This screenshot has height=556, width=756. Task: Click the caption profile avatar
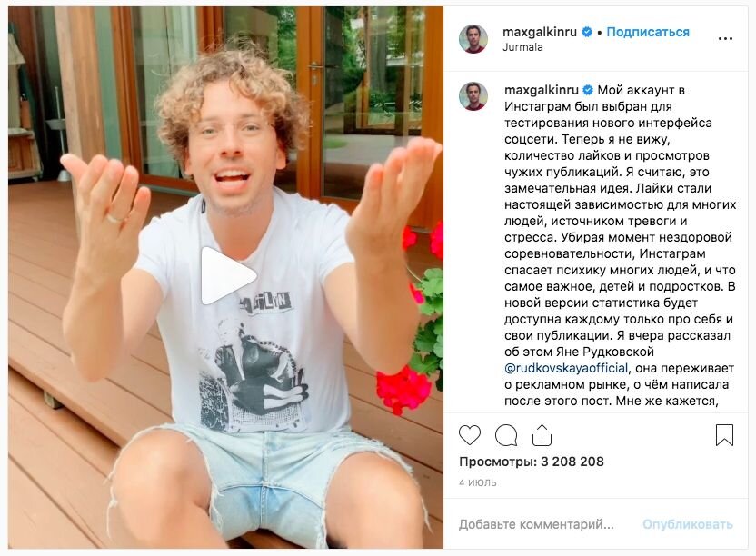(x=473, y=96)
